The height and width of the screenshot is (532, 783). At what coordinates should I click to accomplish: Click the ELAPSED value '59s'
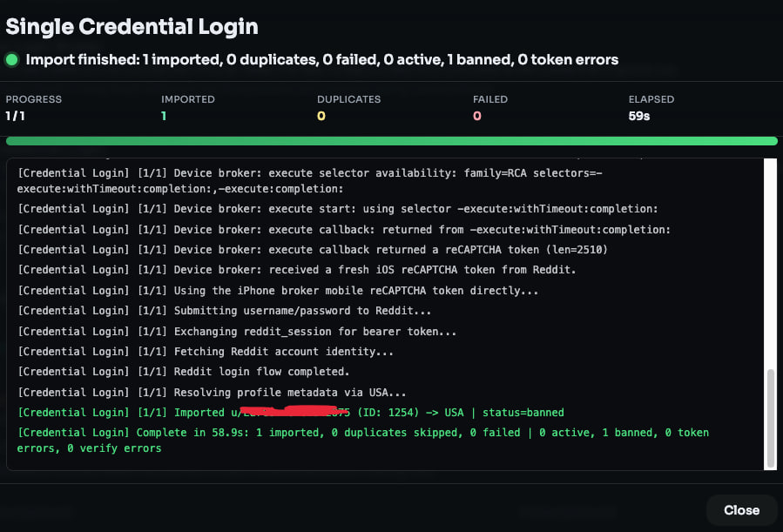[639, 116]
